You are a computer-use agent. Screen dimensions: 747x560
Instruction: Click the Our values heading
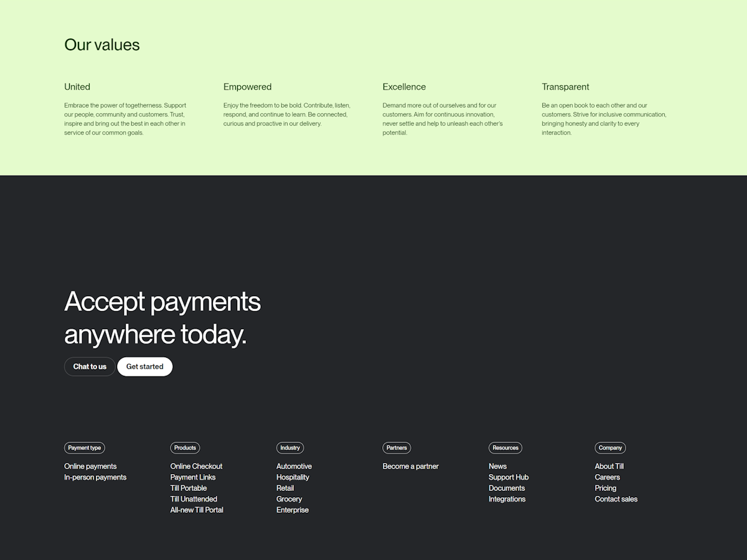102,45
